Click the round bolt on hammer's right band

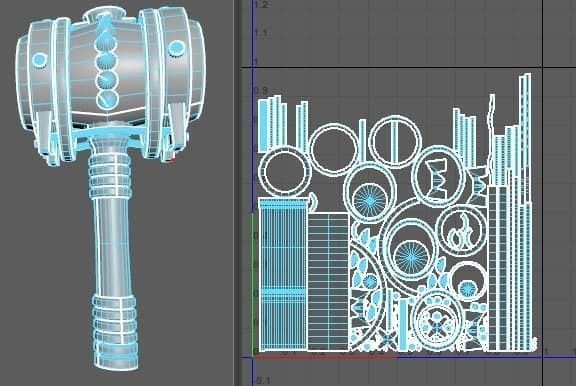click(x=176, y=48)
